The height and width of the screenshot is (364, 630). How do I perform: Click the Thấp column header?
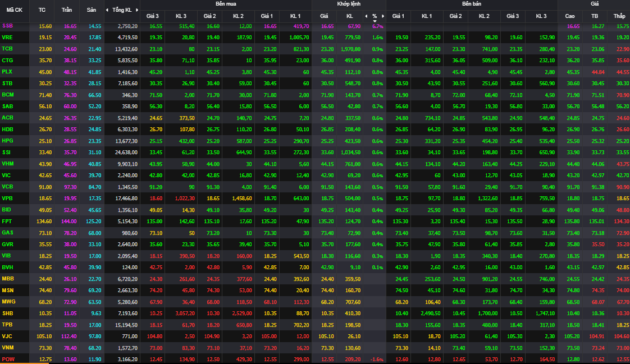[619, 16]
